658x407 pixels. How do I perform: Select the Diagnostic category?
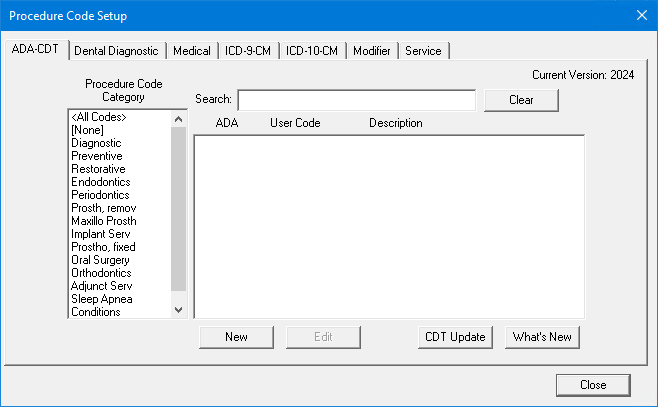(x=96, y=143)
